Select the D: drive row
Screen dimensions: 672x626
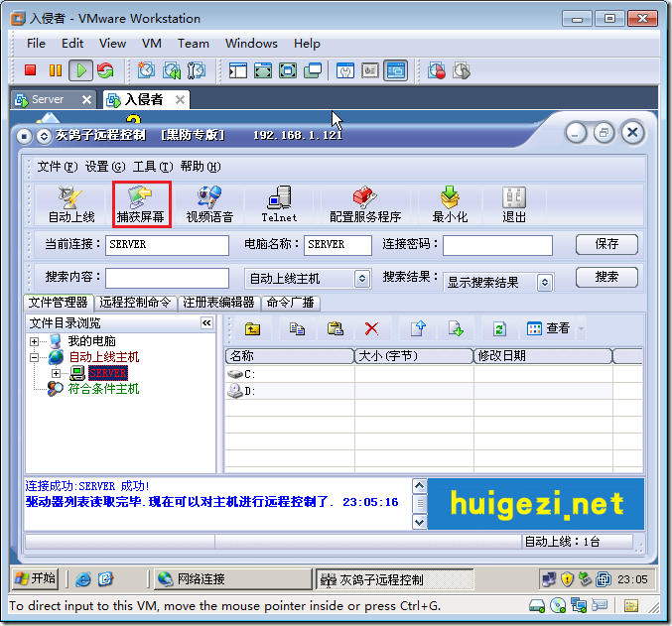click(434, 391)
